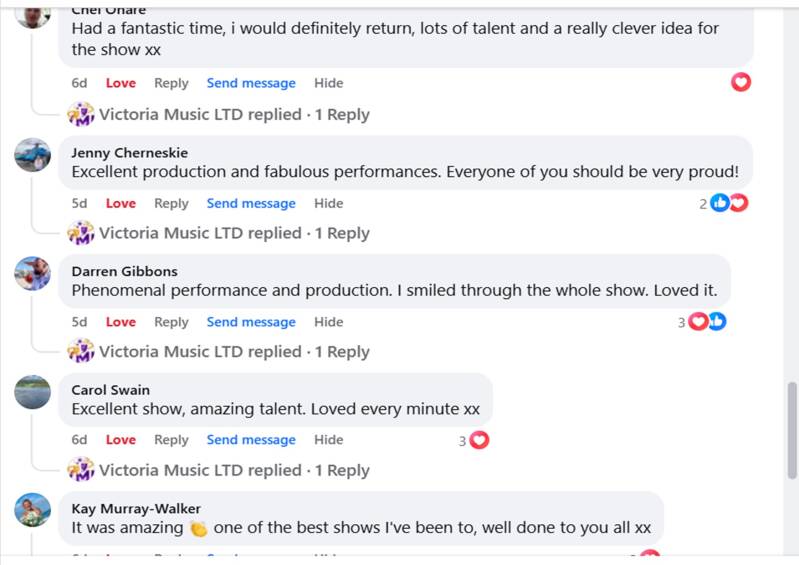
Task: Hide Darren Gibbons' comment
Action: tap(328, 322)
